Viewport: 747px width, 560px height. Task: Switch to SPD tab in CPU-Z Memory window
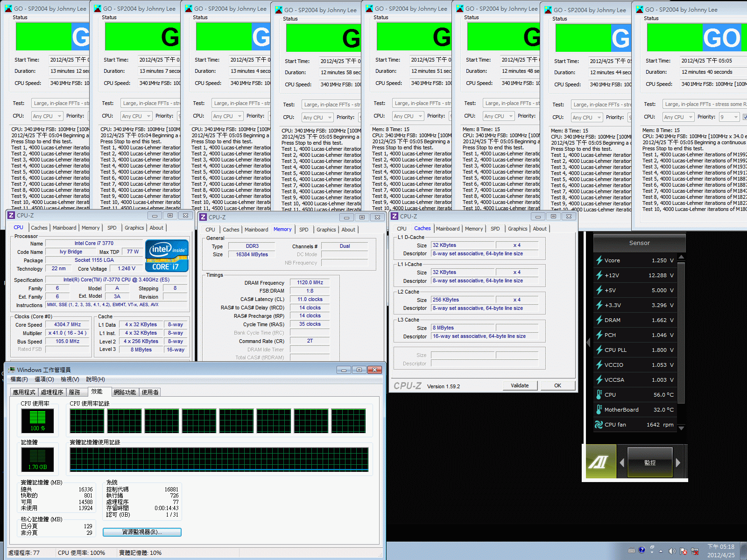click(x=304, y=230)
